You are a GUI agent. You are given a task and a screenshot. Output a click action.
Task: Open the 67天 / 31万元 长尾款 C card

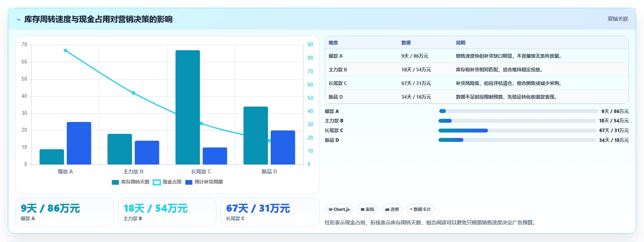coord(270,212)
